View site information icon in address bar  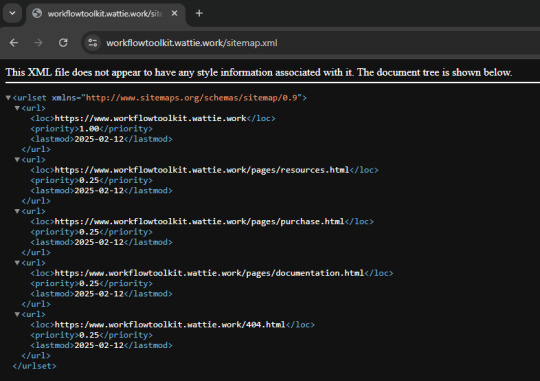pyautogui.click(x=93, y=43)
